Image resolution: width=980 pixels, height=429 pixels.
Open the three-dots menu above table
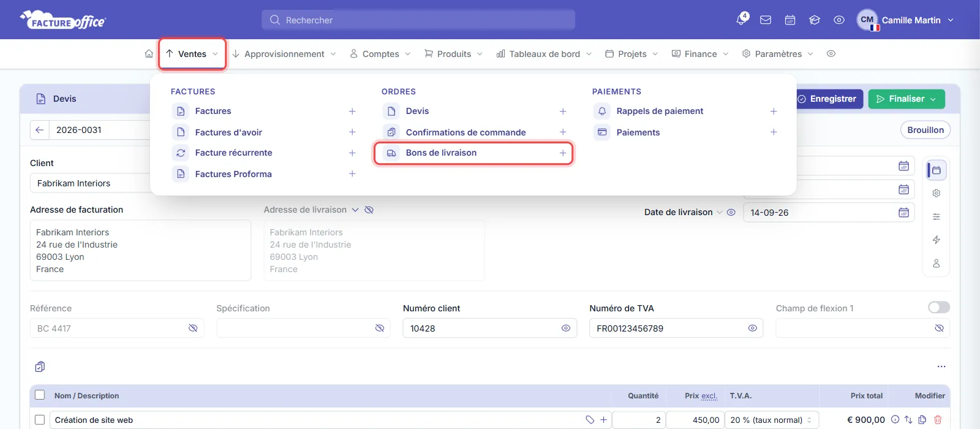click(941, 366)
